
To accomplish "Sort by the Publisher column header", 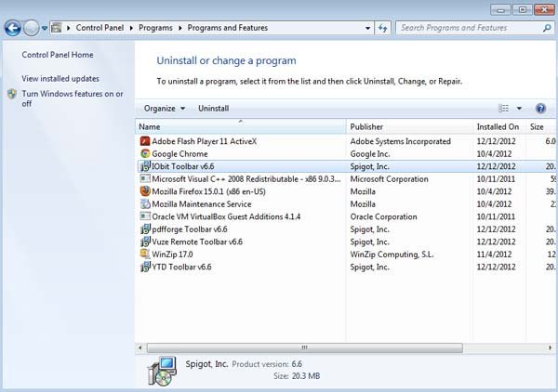I will (366, 126).
